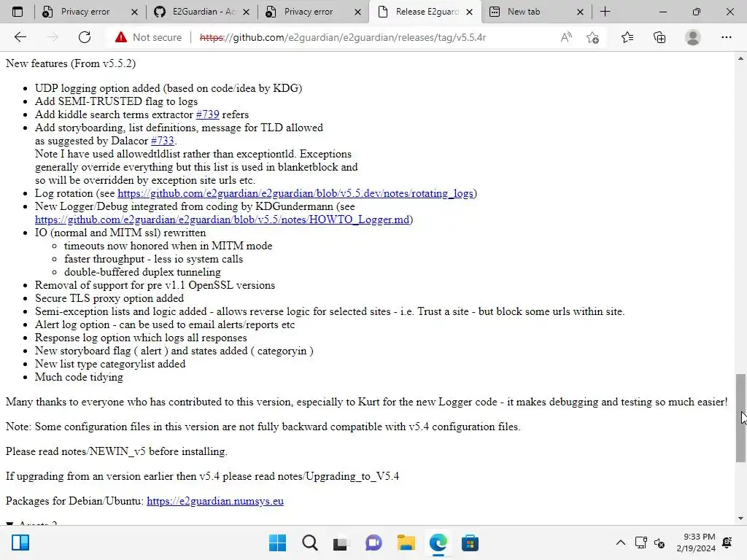Image resolution: width=747 pixels, height=560 pixels.
Task: Open issue #739 link
Action: pyautogui.click(x=208, y=114)
